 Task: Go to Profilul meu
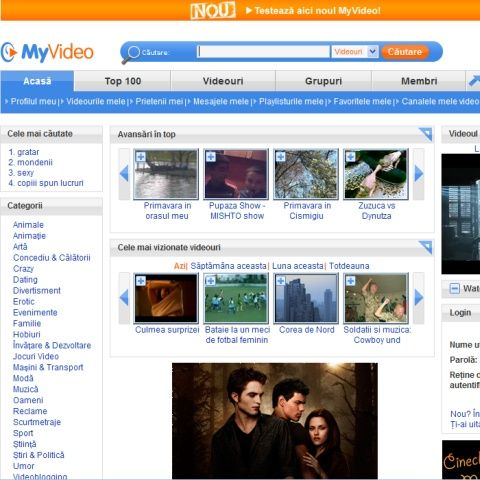(x=33, y=101)
